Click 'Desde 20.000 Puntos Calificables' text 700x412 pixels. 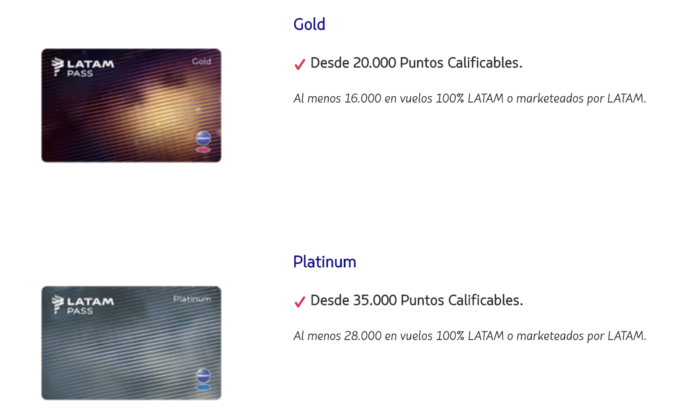[x=416, y=63]
